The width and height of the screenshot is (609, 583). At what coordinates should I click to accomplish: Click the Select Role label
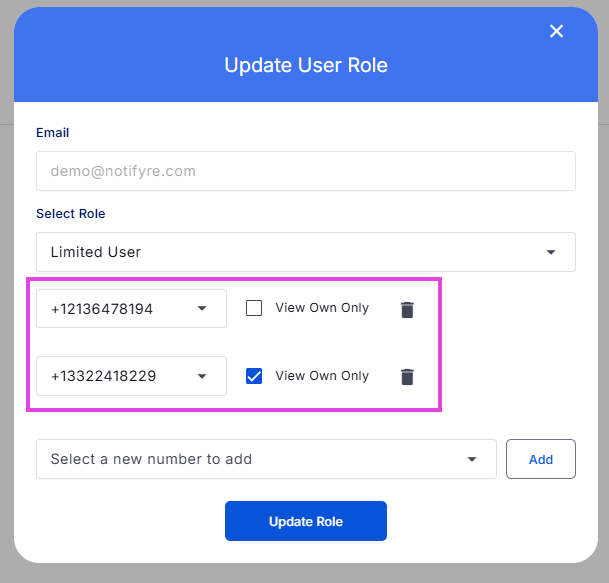[71, 214]
